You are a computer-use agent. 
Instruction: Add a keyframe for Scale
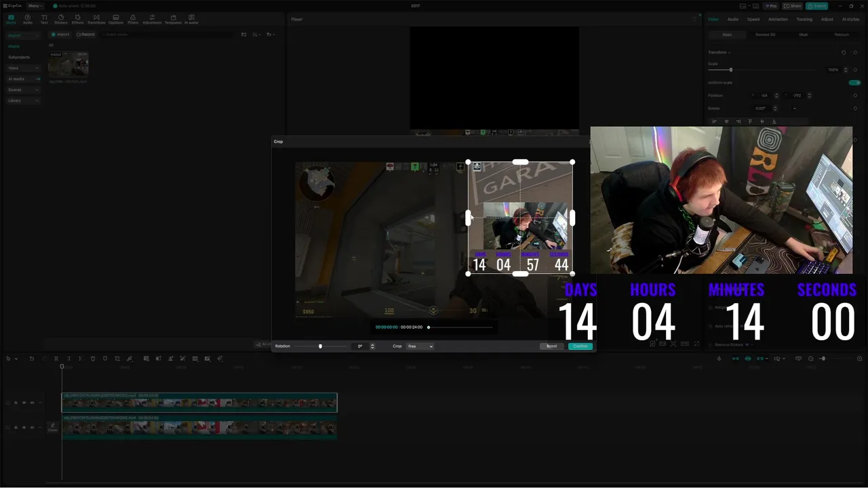pyautogui.click(x=855, y=70)
